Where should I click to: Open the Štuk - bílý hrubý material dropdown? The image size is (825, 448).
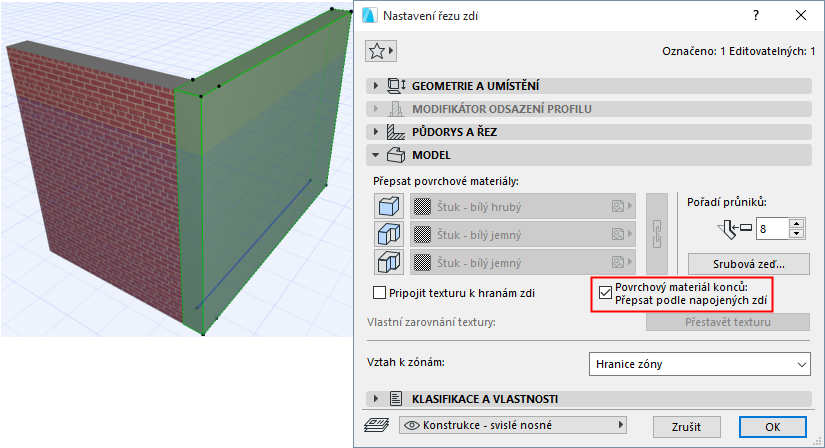tap(522, 206)
